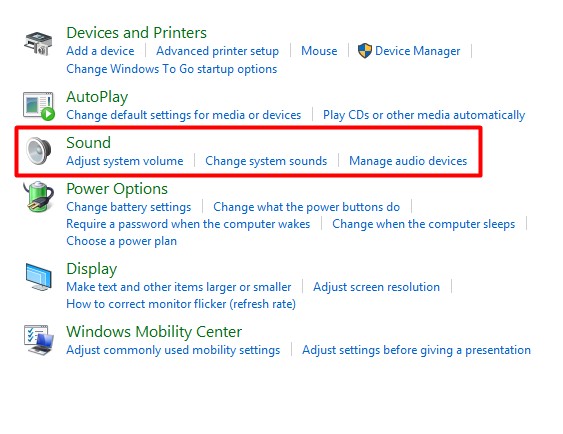Click the Windows Mobility Center icon
This screenshot has height=434, width=563.
(39, 340)
